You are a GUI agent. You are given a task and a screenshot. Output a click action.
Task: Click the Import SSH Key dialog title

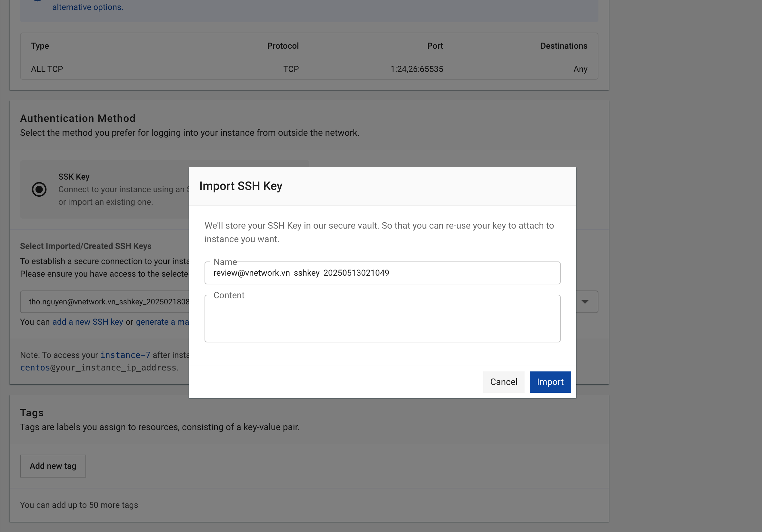[x=241, y=186]
